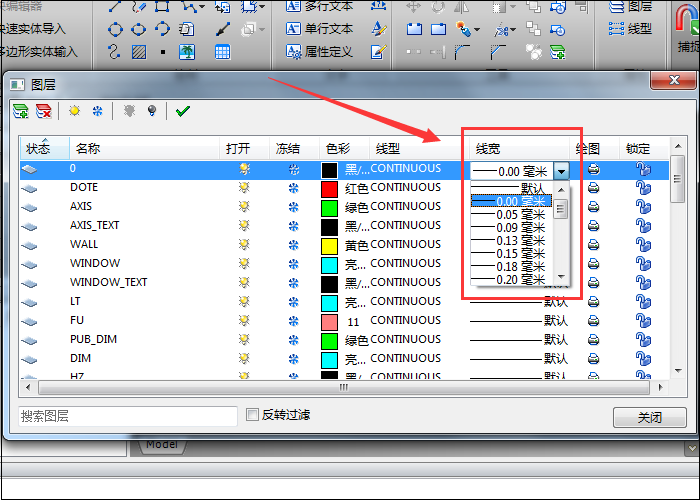Click the lock icon in layer 0 row
Screen dimensions: 700x500
click(x=643, y=169)
